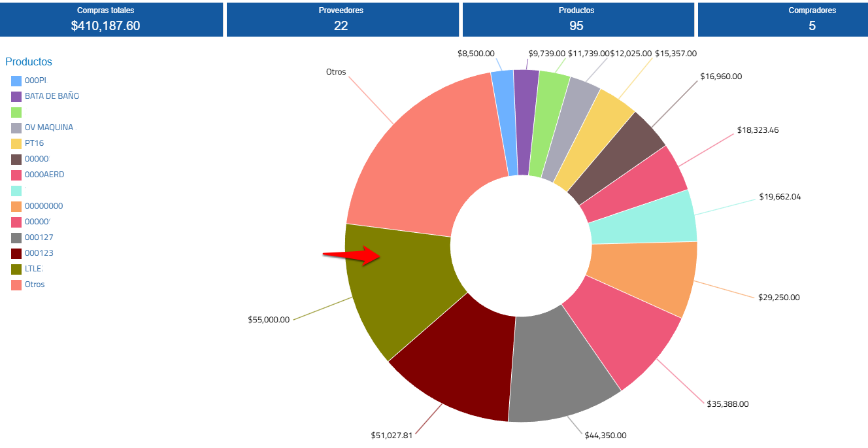The height and width of the screenshot is (448, 868).
Task: Click the OV MAQUINA legend label
Action: pyautogui.click(x=49, y=128)
